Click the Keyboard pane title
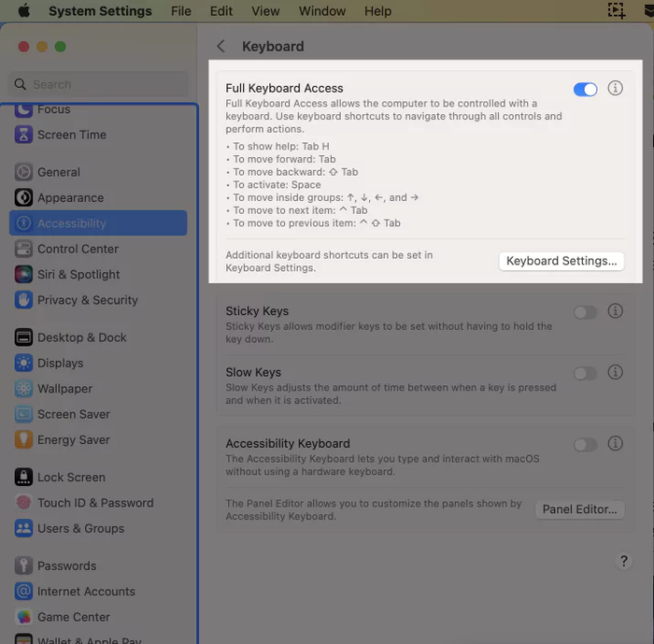This screenshot has width=654, height=644. click(x=273, y=47)
